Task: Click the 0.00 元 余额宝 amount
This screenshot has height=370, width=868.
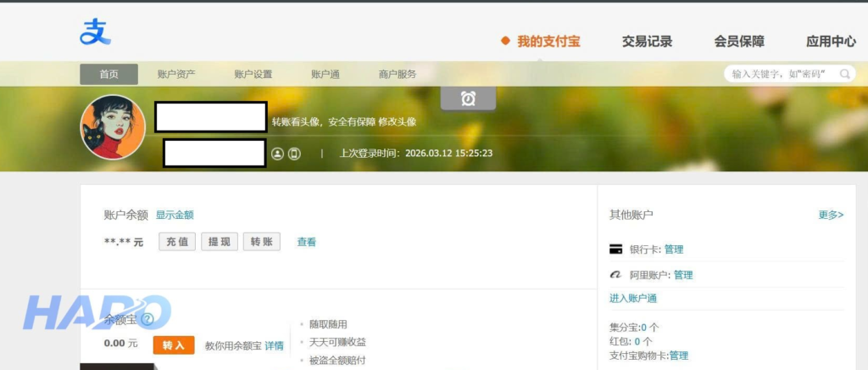Action: tap(120, 344)
